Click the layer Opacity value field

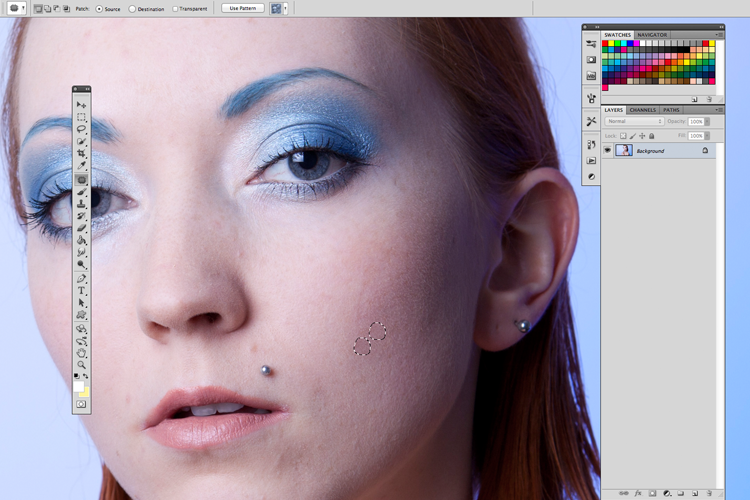pyautogui.click(x=696, y=122)
